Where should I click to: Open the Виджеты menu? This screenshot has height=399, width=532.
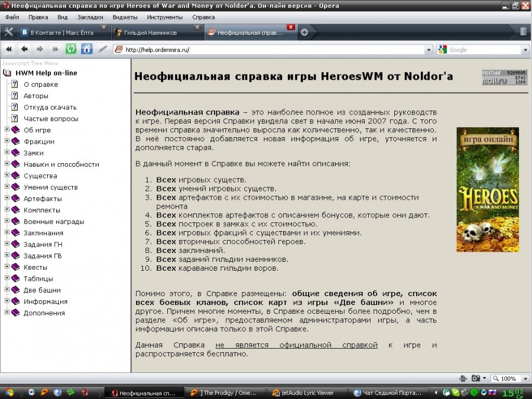(125, 17)
